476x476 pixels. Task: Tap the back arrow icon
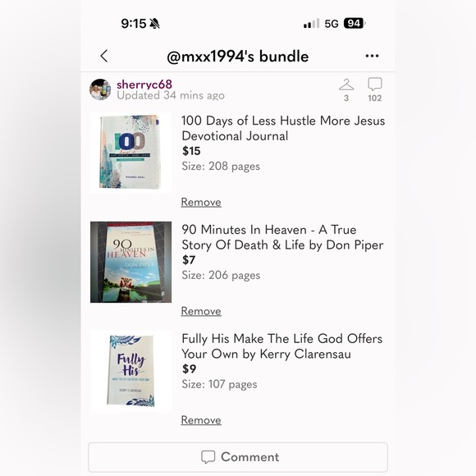click(x=104, y=56)
